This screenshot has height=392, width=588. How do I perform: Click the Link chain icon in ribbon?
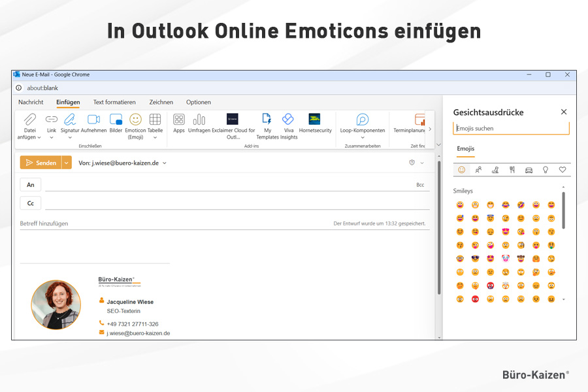pos(52,120)
